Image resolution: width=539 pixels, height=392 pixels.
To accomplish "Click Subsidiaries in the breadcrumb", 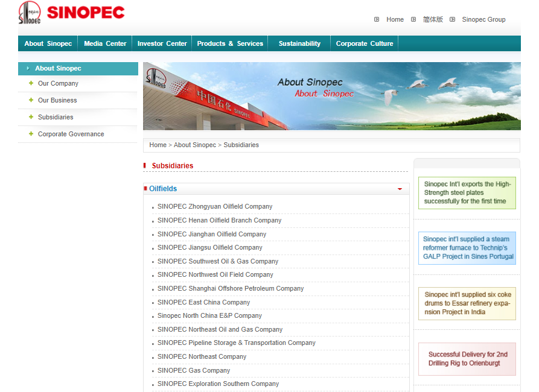I will 241,145.
